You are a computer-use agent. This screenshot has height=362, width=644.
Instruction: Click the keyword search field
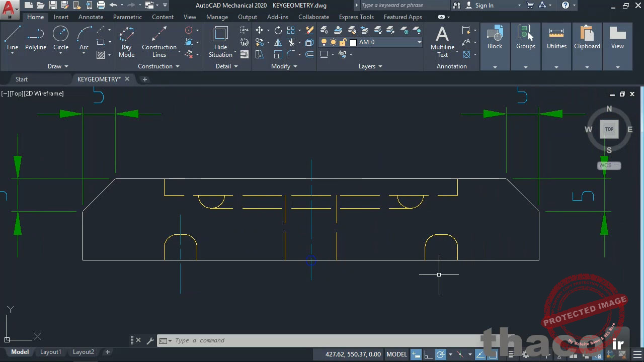pyautogui.click(x=405, y=5)
